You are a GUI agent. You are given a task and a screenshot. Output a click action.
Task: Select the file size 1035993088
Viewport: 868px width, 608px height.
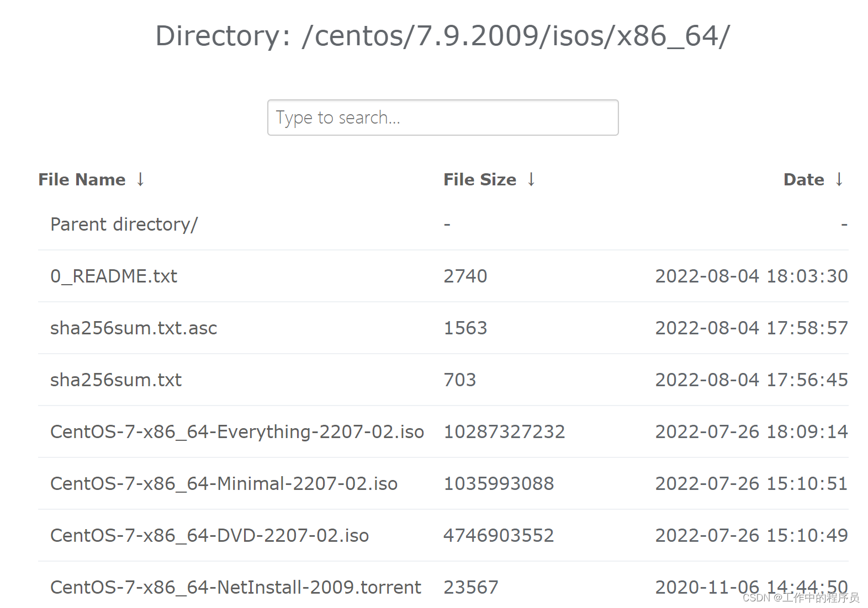tap(499, 484)
